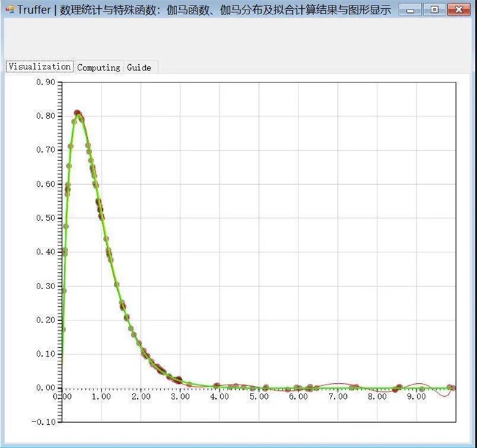
Task: Click the rightmost data point on the chart
Action: (x=450, y=387)
